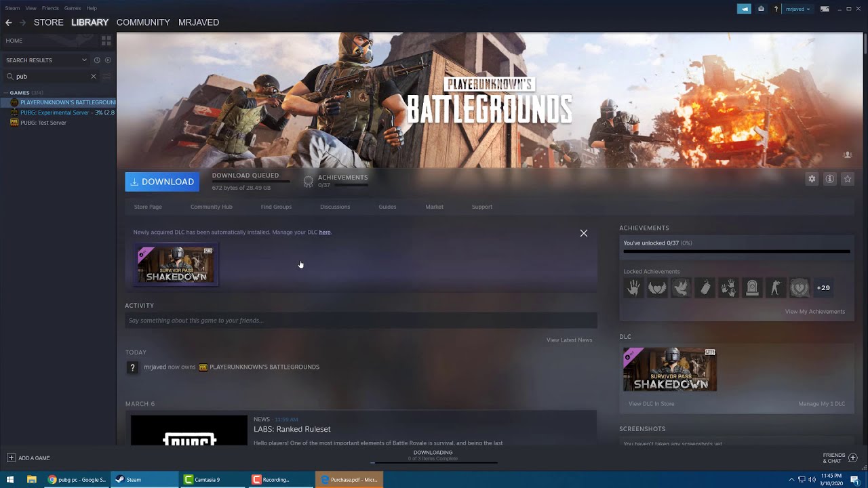Image resolution: width=868 pixels, height=488 pixels.
Task: Clear the 'pub' search text
Action: pos(94,77)
